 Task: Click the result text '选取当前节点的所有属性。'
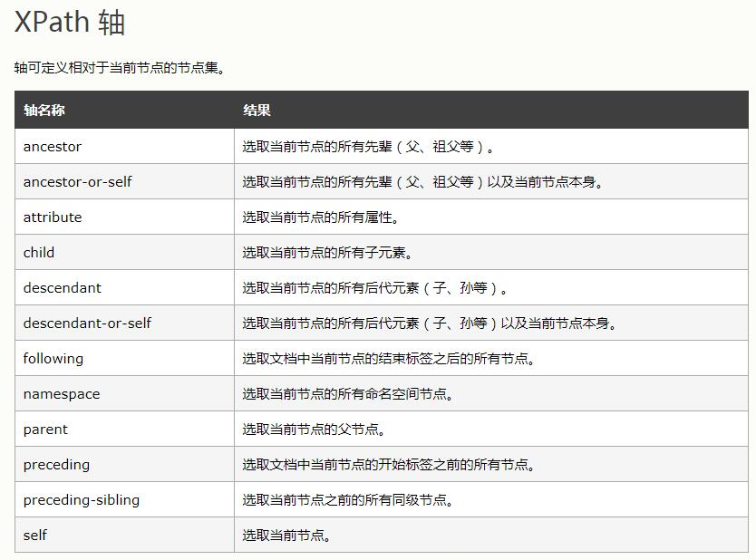tap(321, 217)
